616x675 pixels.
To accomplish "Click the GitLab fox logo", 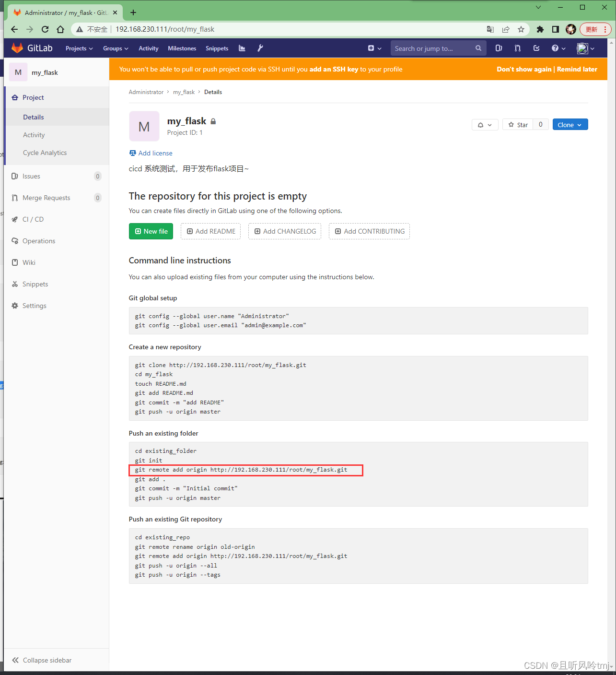I will pyautogui.click(x=17, y=48).
